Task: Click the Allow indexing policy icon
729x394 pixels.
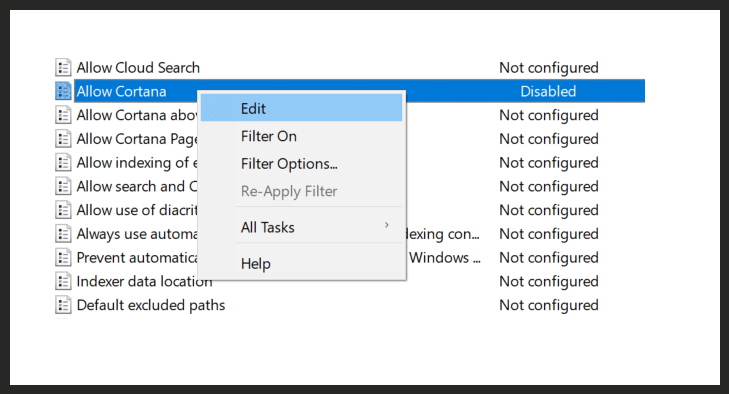Action: 63,162
